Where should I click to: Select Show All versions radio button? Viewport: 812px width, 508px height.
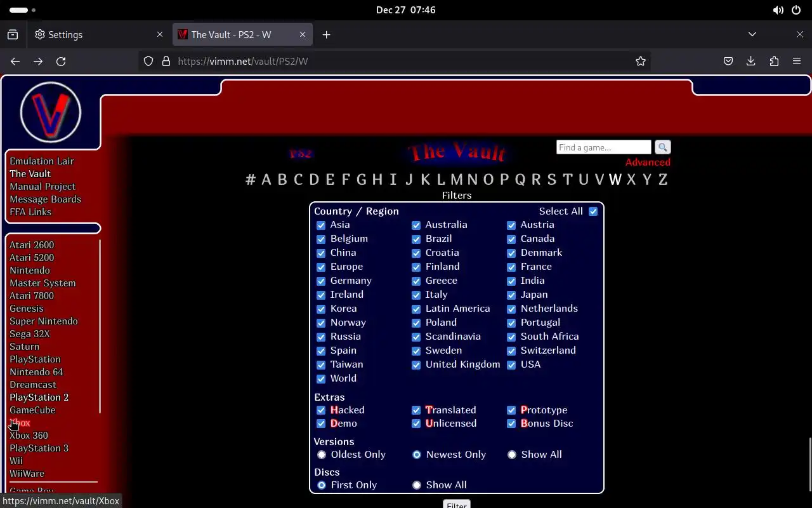tap(512, 455)
